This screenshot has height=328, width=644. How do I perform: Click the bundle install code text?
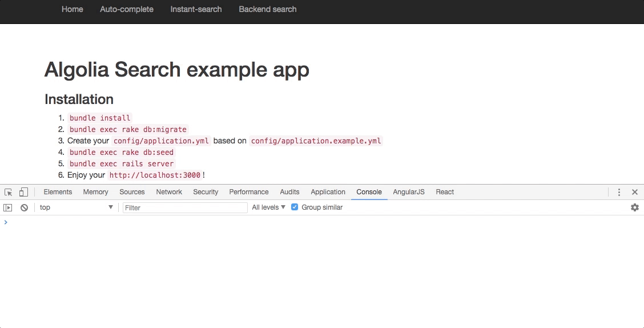point(100,118)
